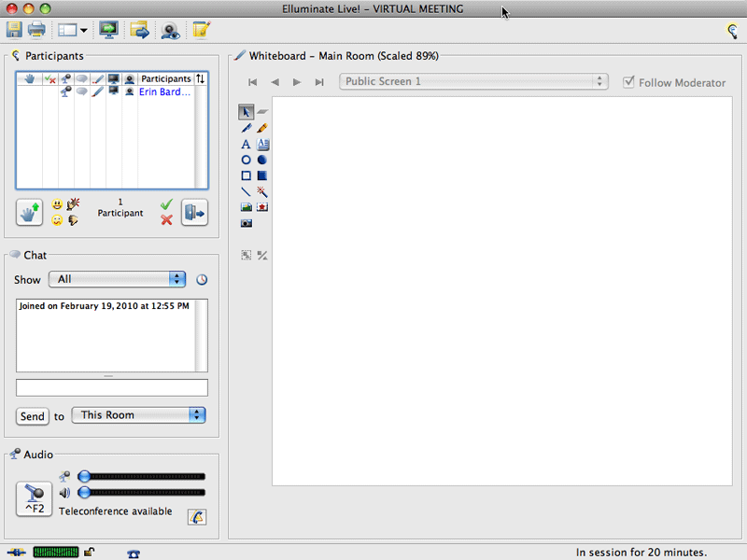This screenshot has height=560, width=747.
Task: Select the whiteboard eraser tool
Action: [262, 112]
